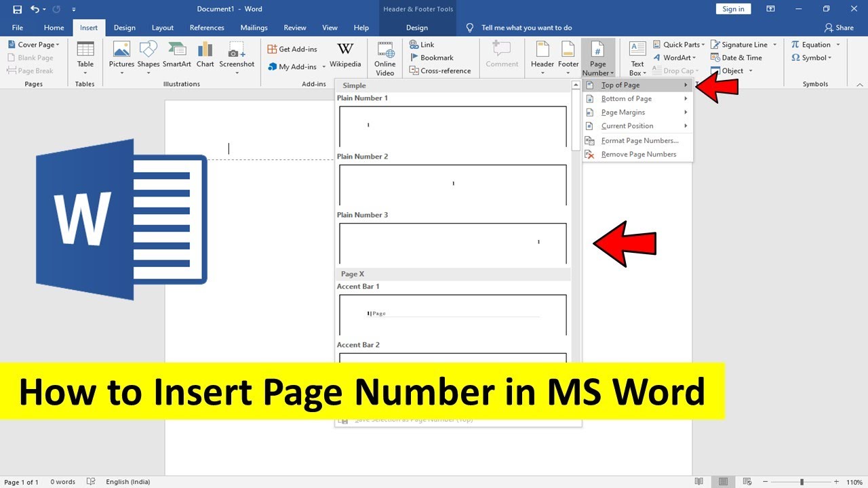This screenshot has width=868, height=488.
Task: Click the Equation pi icon
Action: 795,45
